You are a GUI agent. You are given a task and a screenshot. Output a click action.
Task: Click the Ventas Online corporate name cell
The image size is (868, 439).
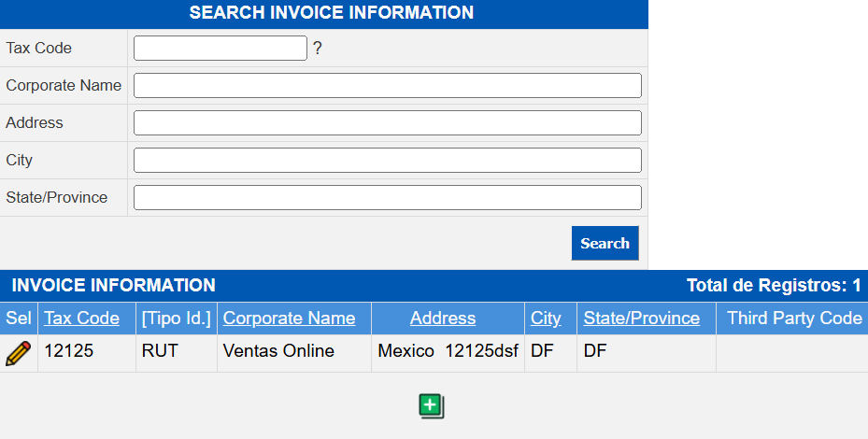pyautogui.click(x=278, y=352)
